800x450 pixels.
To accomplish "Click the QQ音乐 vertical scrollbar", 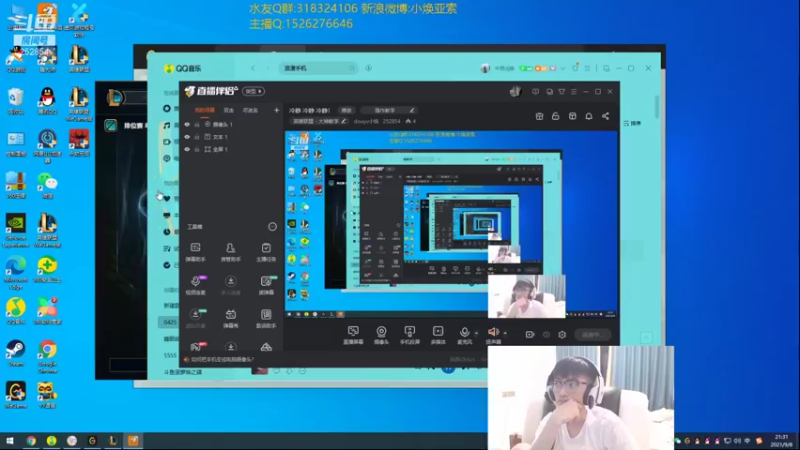I will click(657, 106).
